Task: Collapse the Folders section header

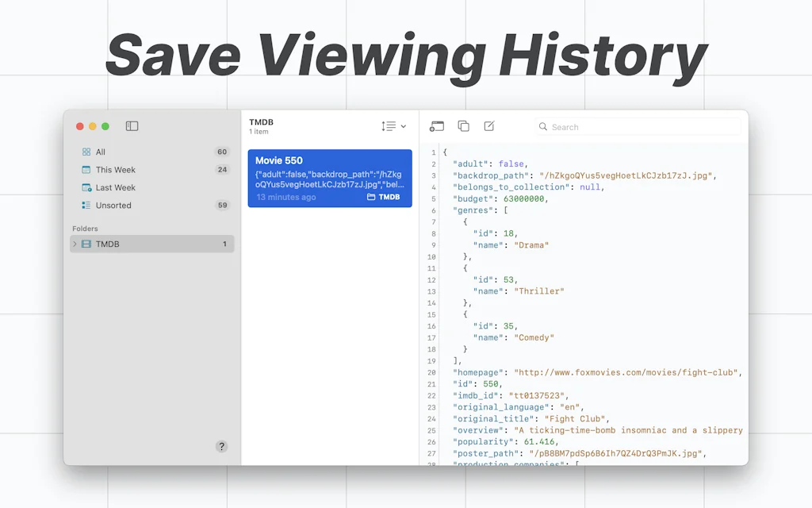Action: point(85,228)
